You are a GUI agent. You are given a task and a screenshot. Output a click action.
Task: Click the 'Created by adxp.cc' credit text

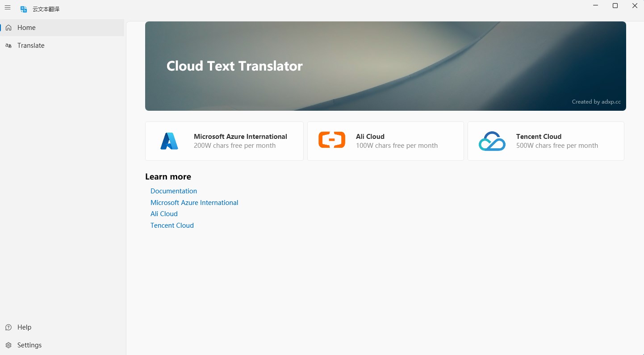tap(596, 102)
